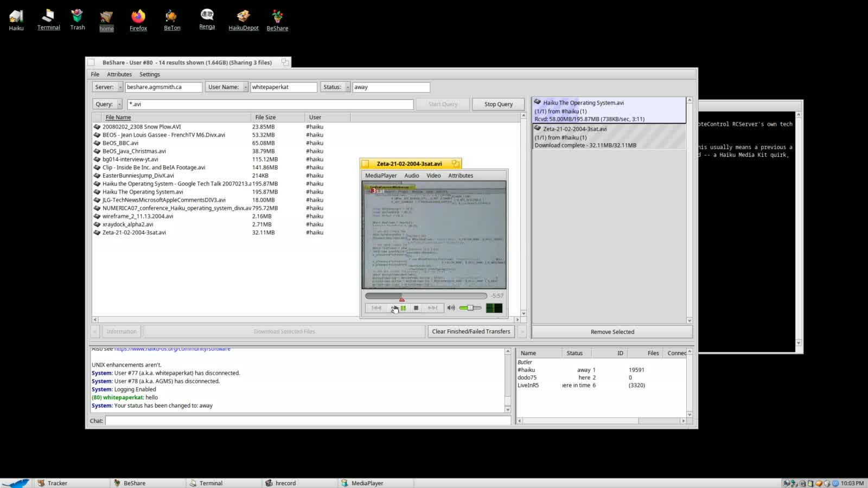Viewport: 868px width, 488px height.
Task: Click the orange box tray icon
Action: pyautogui.click(x=819, y=483)
